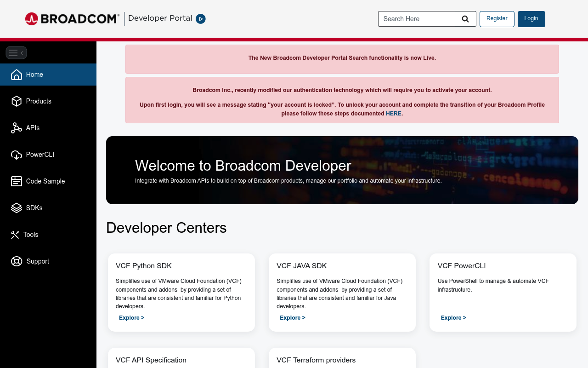Image resolution: width=588 pixels, height=368 pixels.
Task: Click the SDKs layers icon
Action: click(17, 208)
